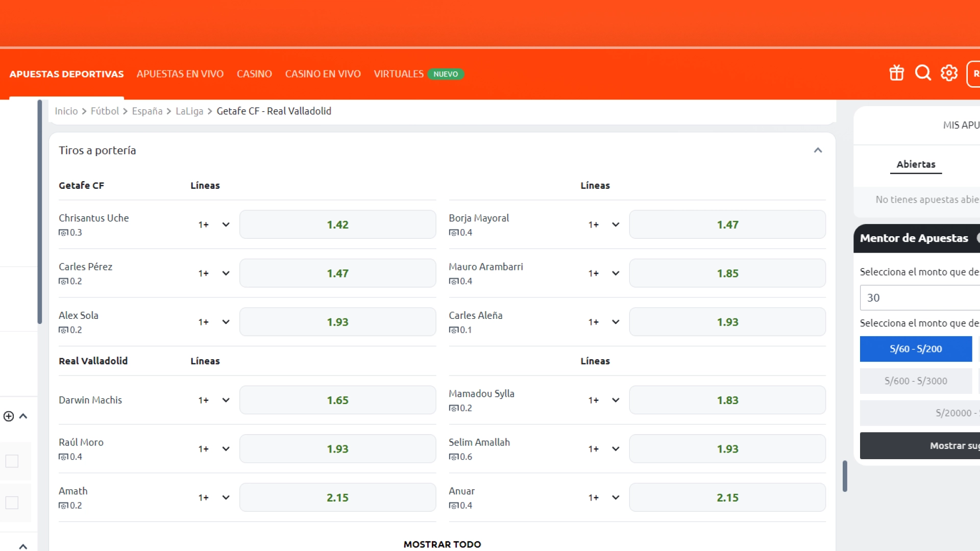This screenshot has width=980, height=551.
Task: Click the gift/bonus icon in header
Action: point(896,73)
